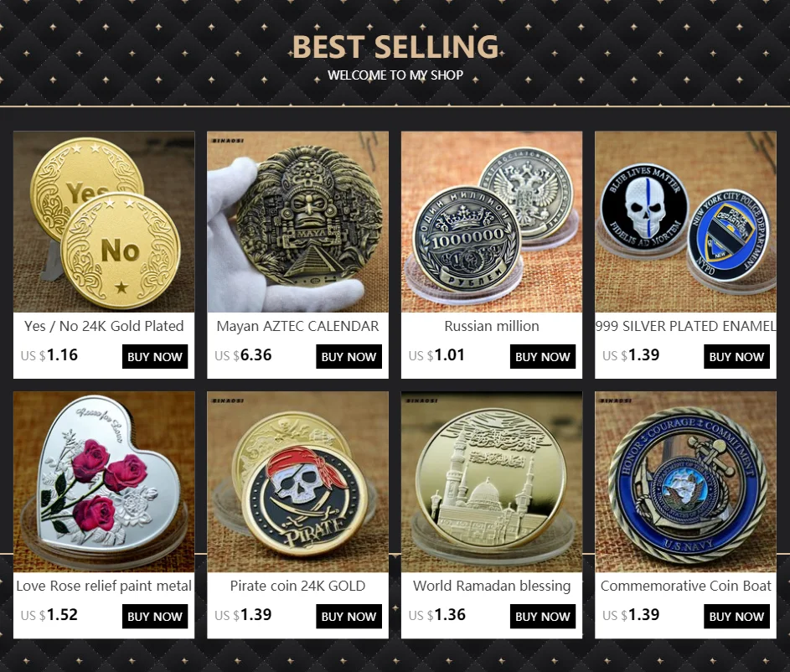Viewport: 790px width, 672px height.
Task: Click BUY NOW for 999 Silver Plated Enamel coin
Action: (x=736, y=357)
